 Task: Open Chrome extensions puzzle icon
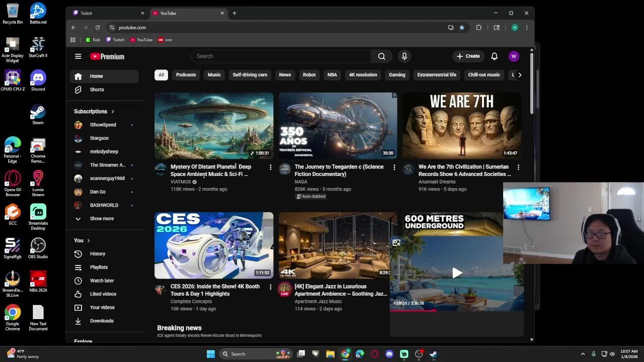(x=478, y=28)
